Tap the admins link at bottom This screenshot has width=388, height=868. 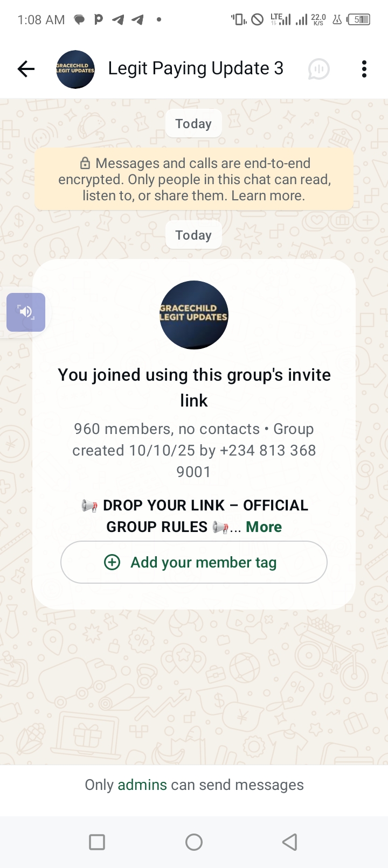coord(142,785)
